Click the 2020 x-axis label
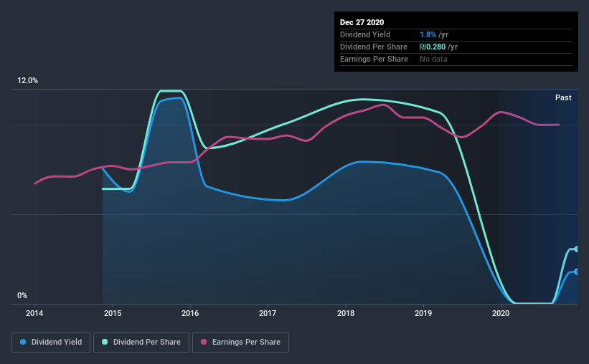 [501, 313]
